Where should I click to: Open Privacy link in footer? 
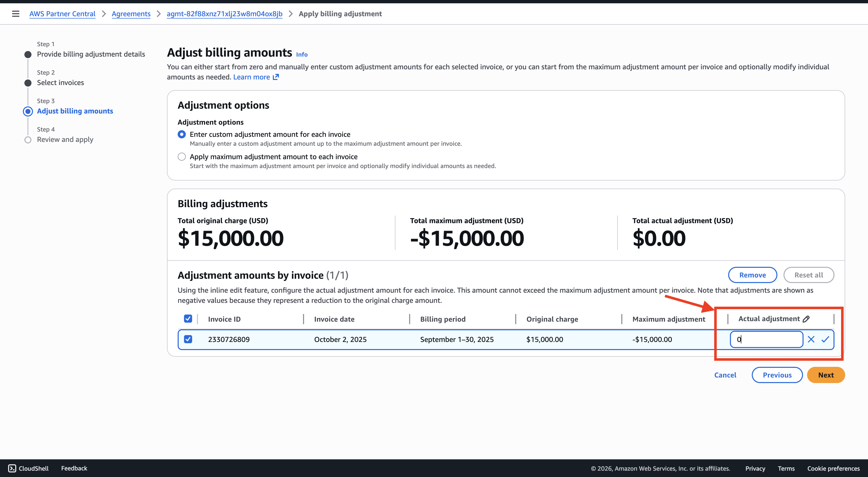point(755,469)
